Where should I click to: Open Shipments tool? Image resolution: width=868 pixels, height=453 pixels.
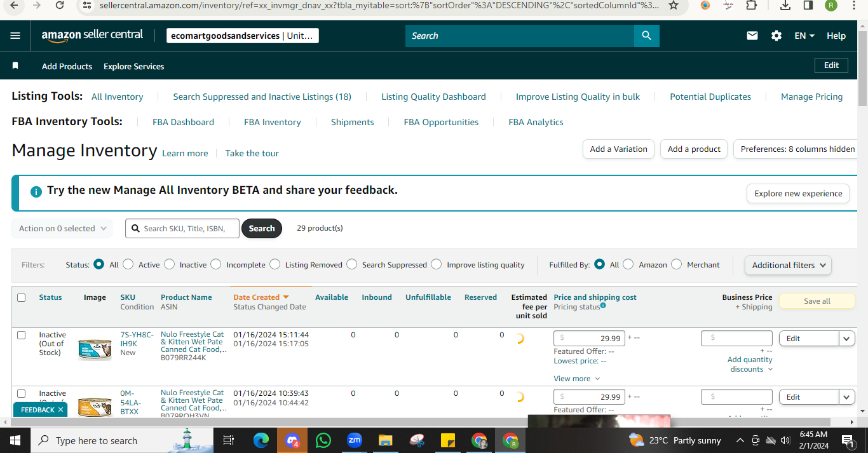[352, 122]
